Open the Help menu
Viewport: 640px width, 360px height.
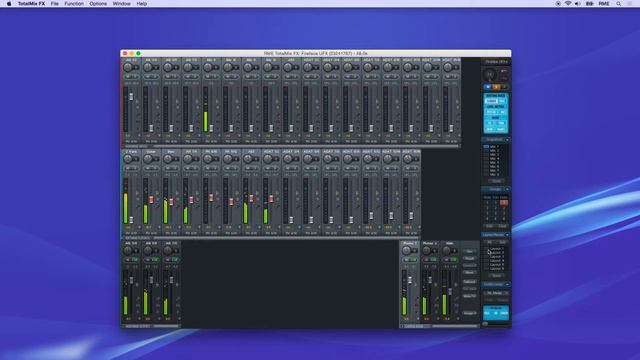(x=142, y=4)
